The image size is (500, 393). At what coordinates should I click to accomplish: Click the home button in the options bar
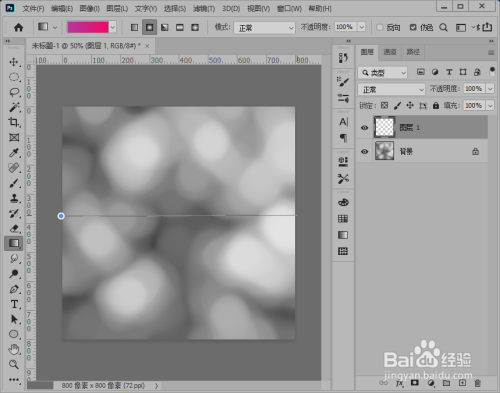19,27
